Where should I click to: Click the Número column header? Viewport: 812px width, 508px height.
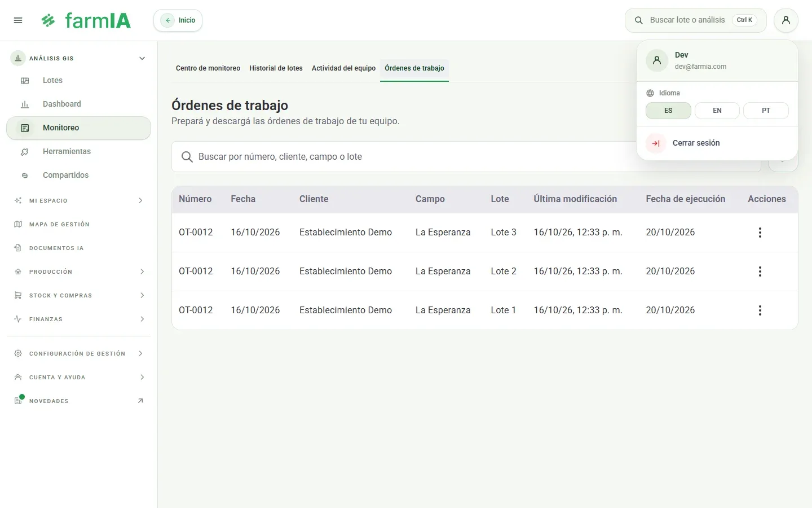click(195, 199)
